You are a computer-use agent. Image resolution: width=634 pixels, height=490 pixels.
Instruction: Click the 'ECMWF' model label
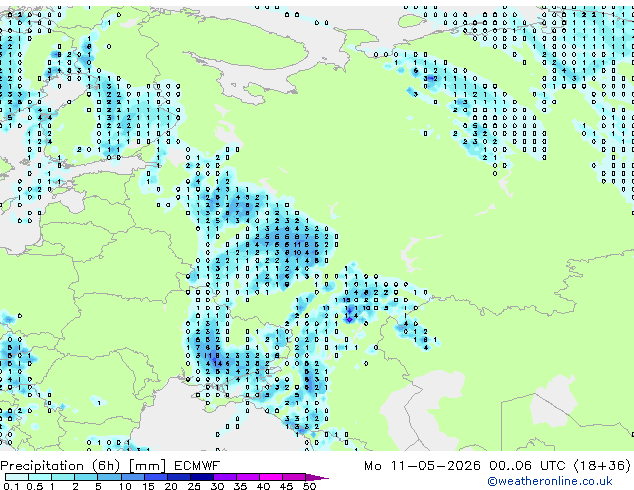(x=197, y=466)
